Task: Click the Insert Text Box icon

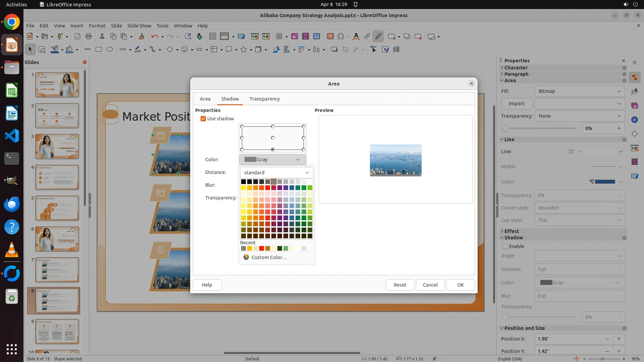Action: coord(330,37)
